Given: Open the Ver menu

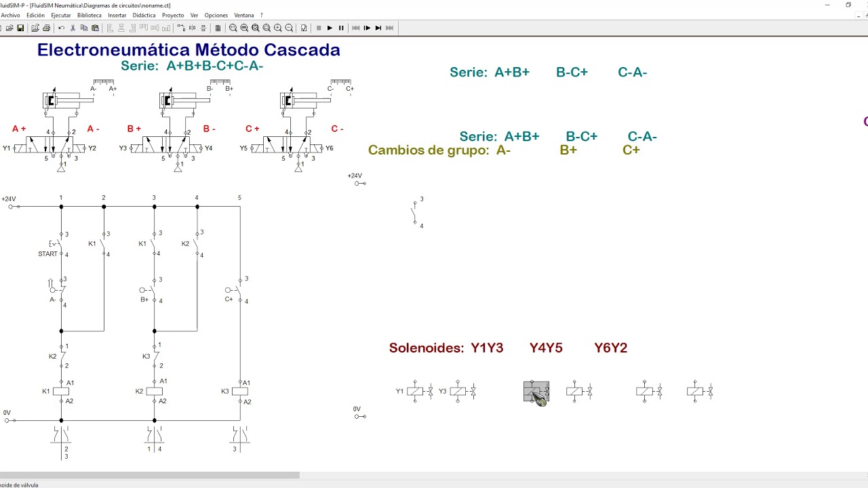Looking at the screenshot, I should coord(195,15).
